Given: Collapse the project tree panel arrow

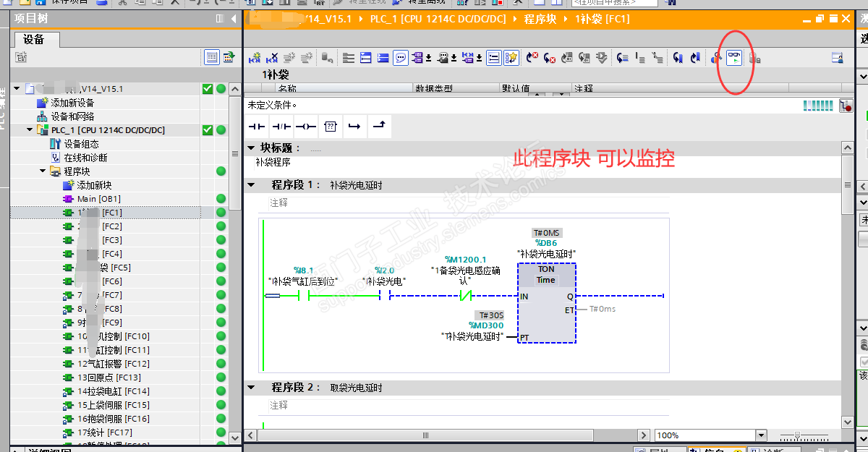Looking at the screenshot, I should coord(234,18).
